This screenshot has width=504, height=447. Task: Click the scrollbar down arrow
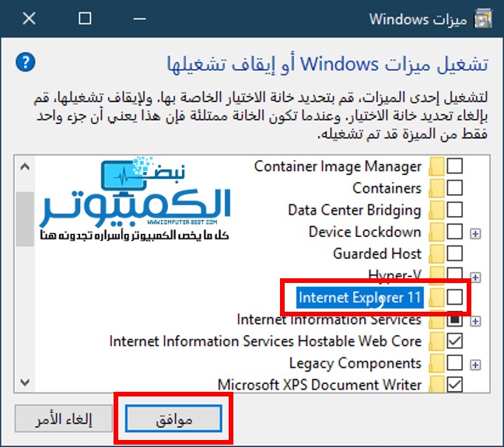click(26, 382)
